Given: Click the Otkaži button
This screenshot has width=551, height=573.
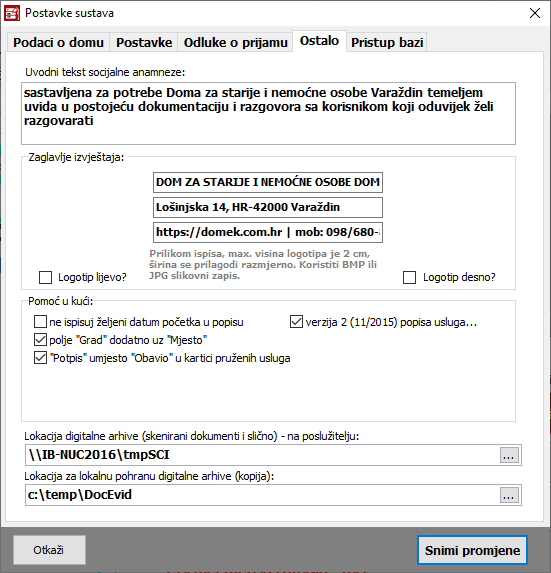Looking at the screenshot, I should (x=49, y=550).
